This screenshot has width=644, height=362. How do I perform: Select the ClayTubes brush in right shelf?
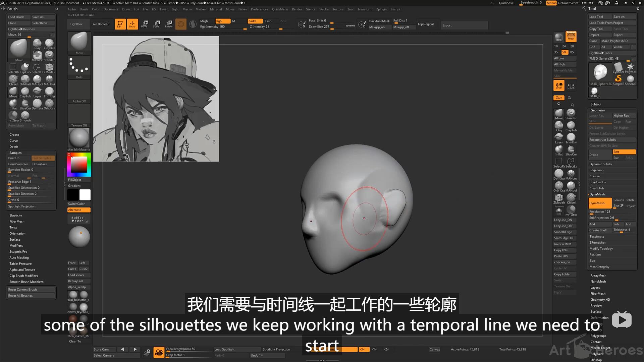click(571, 126)
